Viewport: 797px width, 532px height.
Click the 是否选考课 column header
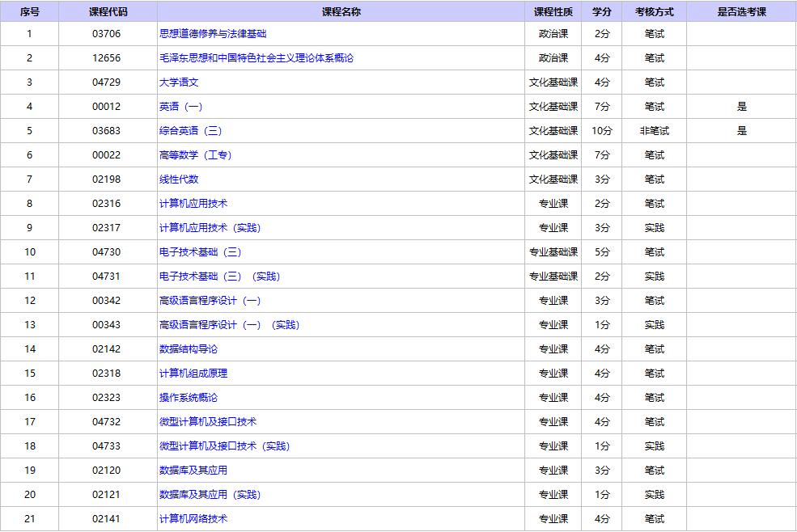click(x=742, y=11)
